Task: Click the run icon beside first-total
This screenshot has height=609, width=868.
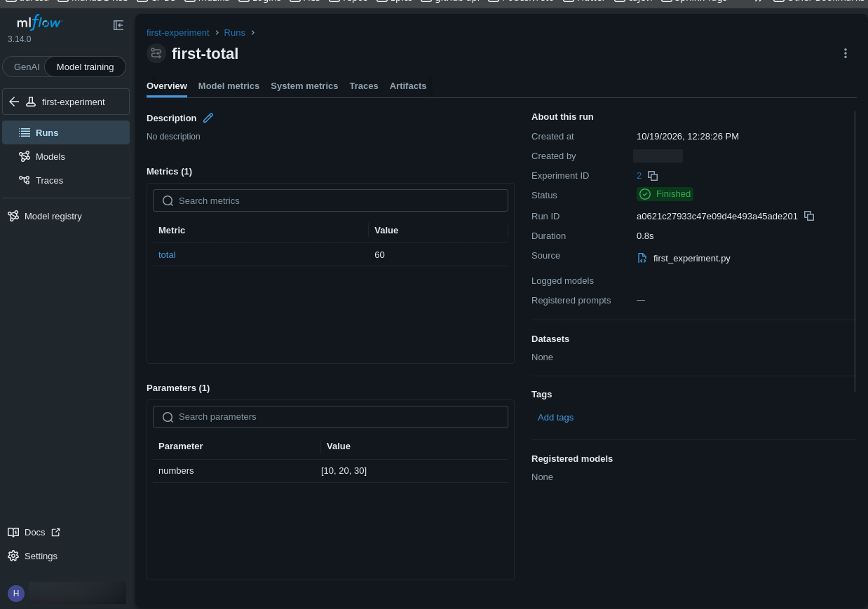Action: click(156, 53)
